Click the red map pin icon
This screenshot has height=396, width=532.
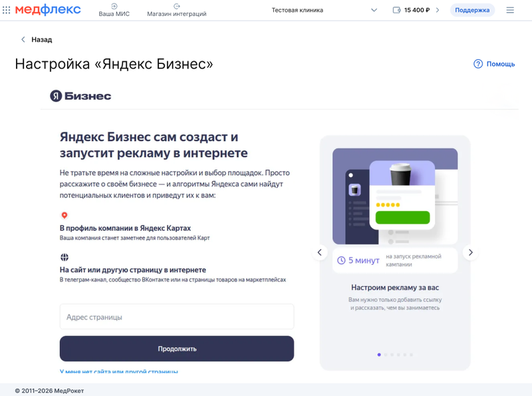pos(65,214)
